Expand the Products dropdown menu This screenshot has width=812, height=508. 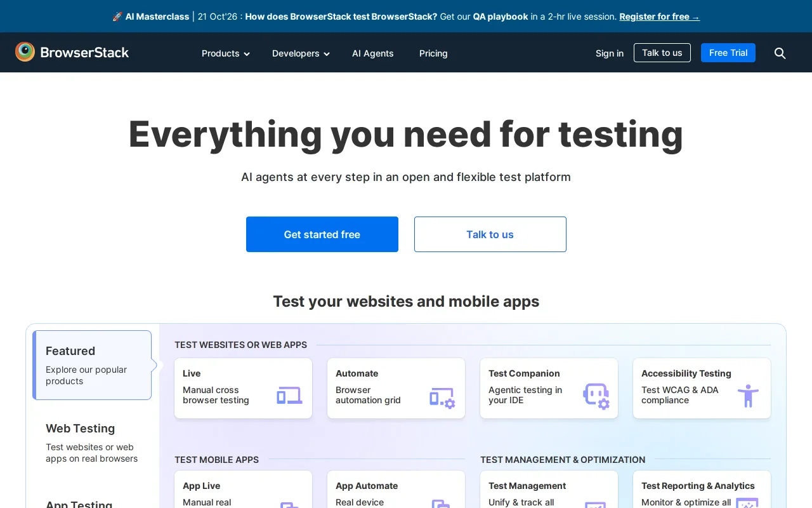click(226, 53)
